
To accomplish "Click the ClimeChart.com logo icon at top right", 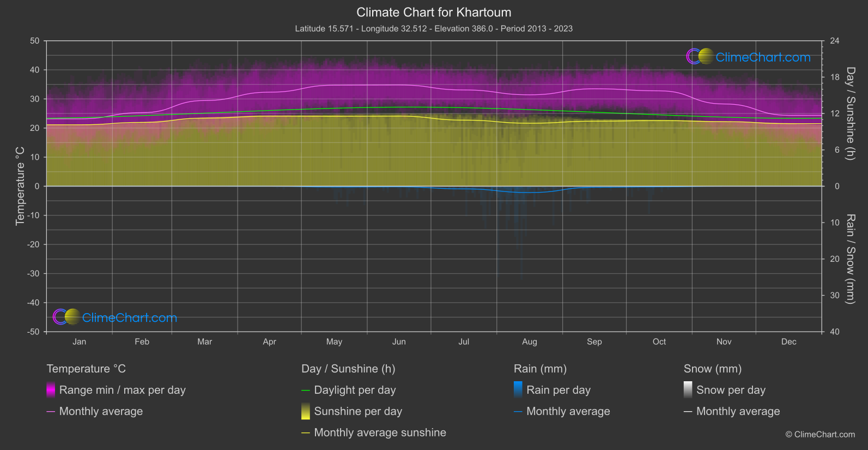I will point(700,56).
